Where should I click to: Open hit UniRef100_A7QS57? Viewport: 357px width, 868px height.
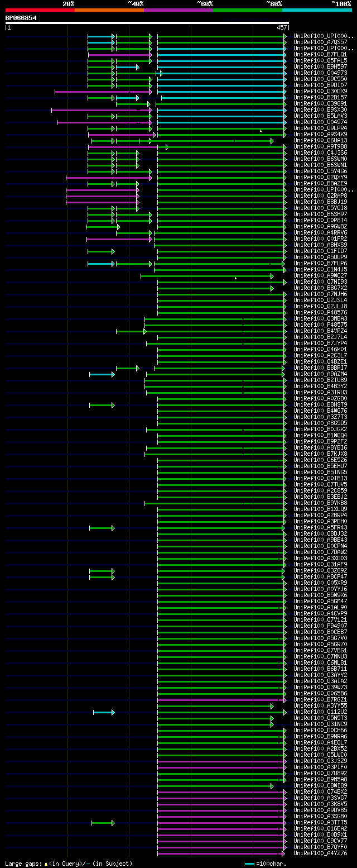click(x=320, y=42)
